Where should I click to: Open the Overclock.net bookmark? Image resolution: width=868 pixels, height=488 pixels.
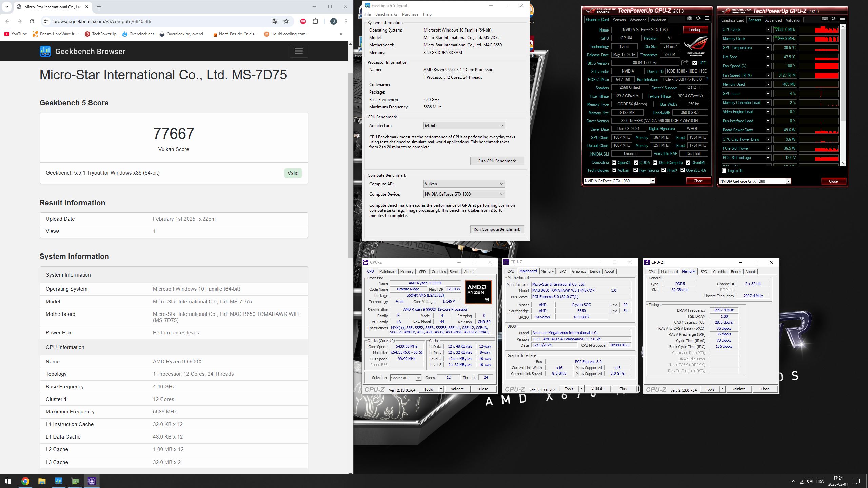(x=138, y=34)
